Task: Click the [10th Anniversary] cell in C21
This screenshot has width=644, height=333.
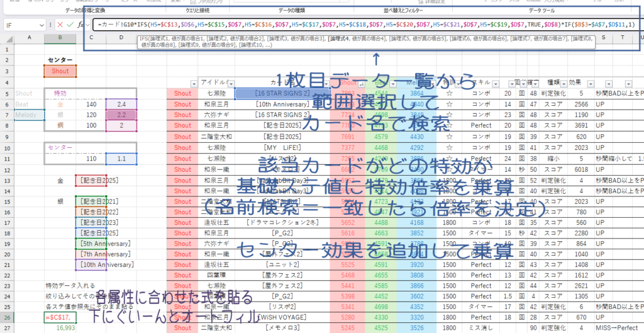Action: (106, 265)
